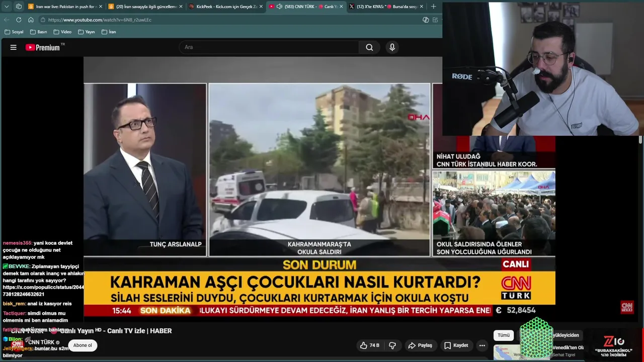Reload the page with refresh icon

19,20
